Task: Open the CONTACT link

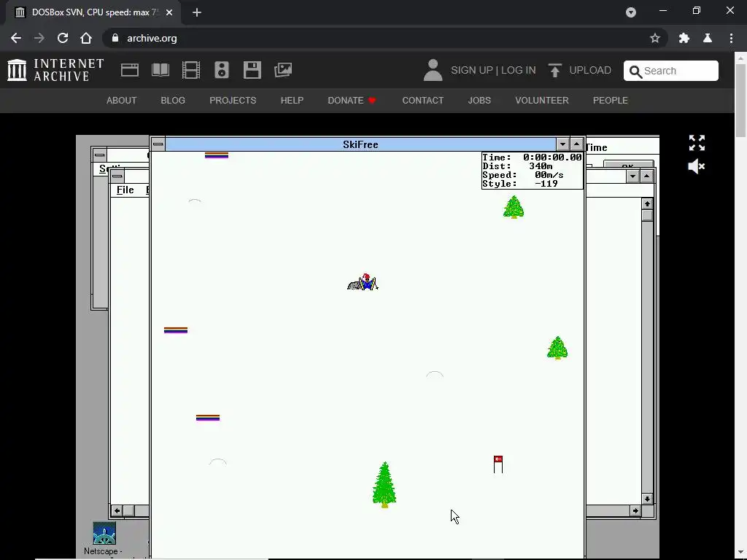Action: point(422,101)
